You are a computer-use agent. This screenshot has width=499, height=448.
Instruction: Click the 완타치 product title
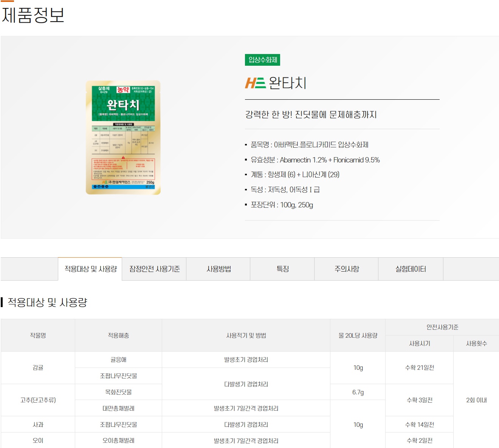[288, 83]
